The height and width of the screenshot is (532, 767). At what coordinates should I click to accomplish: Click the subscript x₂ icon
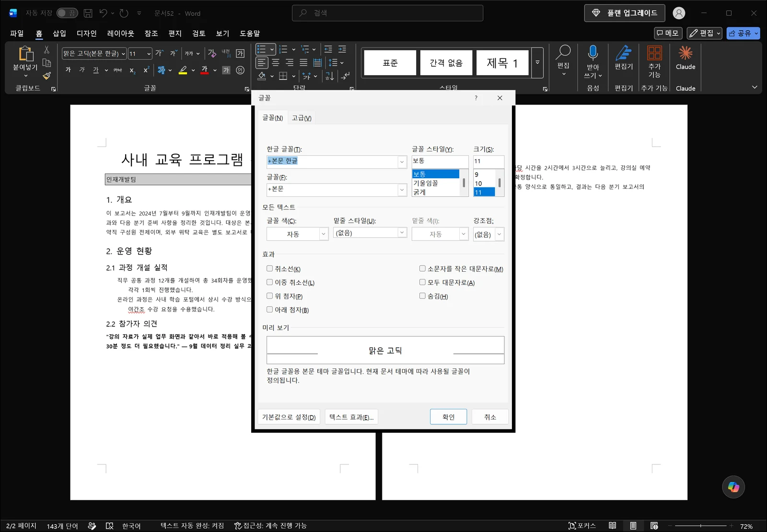[x=132, y=70]
